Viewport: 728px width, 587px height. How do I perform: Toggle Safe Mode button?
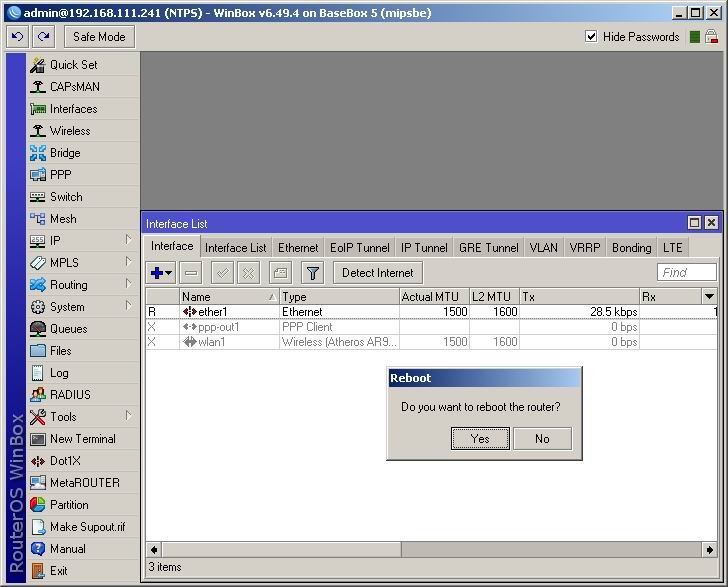[99, 36]
